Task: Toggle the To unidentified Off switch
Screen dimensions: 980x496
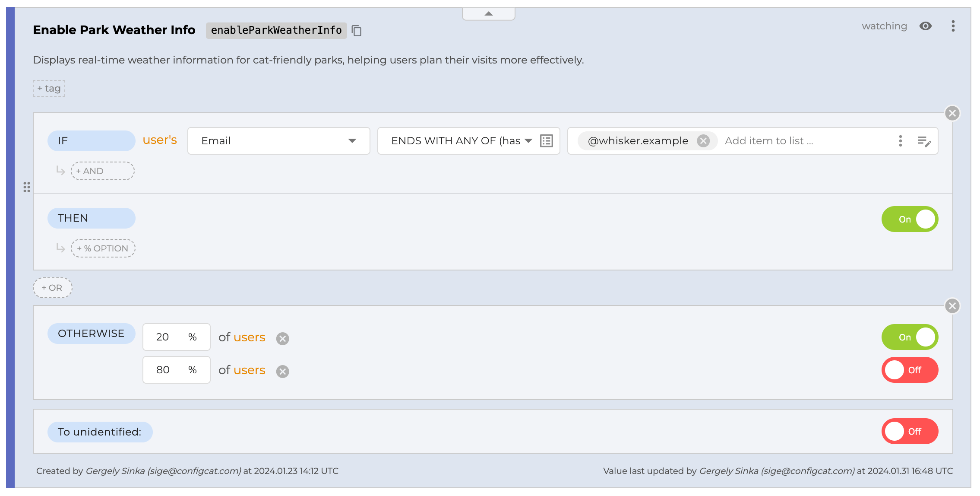Action: coord(910,431)
